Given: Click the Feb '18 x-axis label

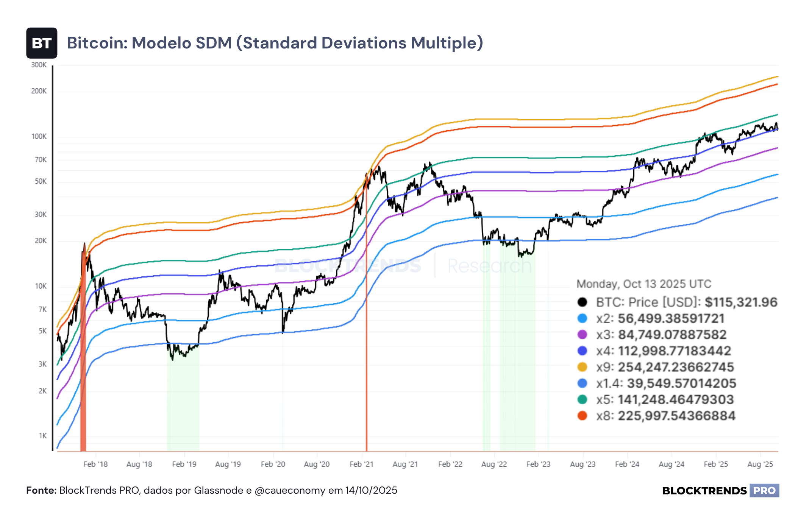Looking at the screenshot, I should pyautogui.click(x=95, y=464).
